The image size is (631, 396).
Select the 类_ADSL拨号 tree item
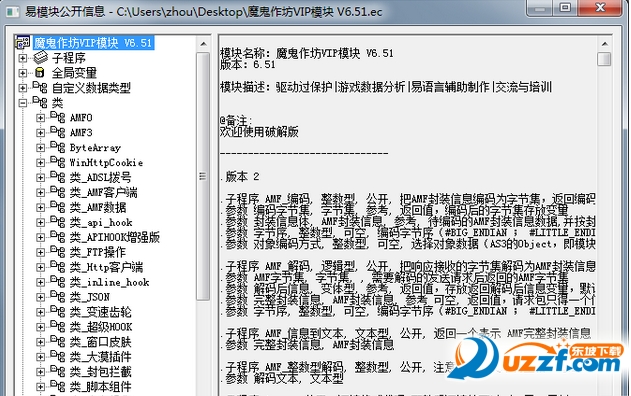100,177
